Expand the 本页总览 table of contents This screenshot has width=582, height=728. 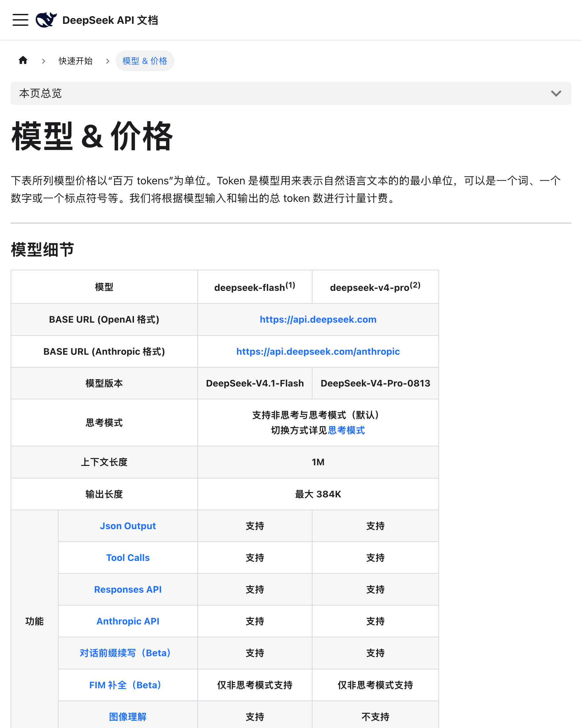coord(291,93)
